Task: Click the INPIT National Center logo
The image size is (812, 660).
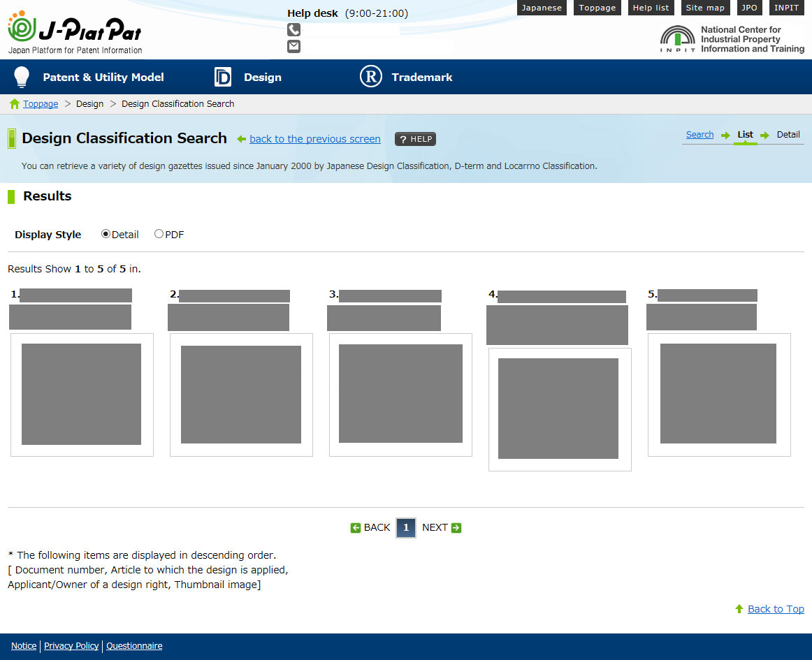Action: (732, 40)
